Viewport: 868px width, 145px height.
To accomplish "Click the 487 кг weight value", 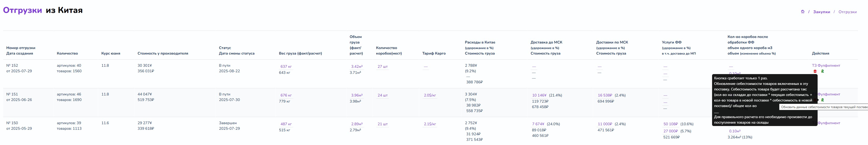I will point(286,124).
